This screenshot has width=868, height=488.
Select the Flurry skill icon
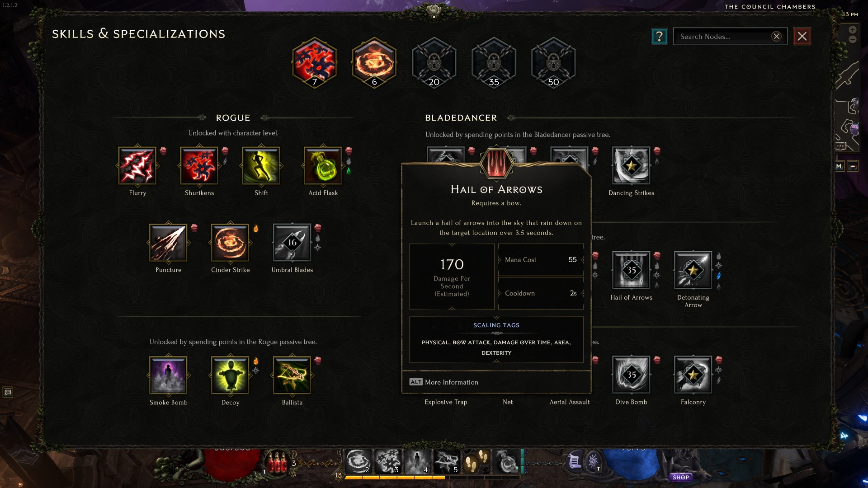pos(137,166)
